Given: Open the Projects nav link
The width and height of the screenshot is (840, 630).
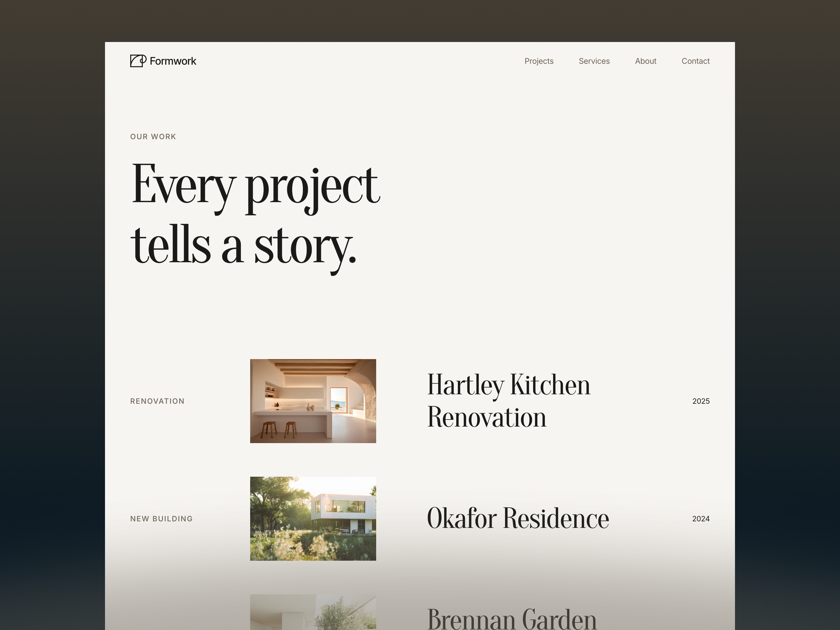Looking at the screenshot, I should (539, 61).
